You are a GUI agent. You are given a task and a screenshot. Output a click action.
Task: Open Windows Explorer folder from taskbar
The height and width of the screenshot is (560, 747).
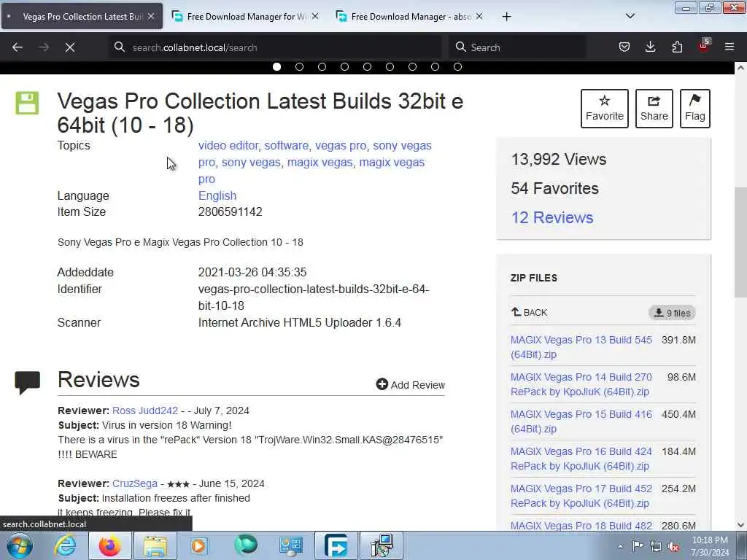point(155,545)
